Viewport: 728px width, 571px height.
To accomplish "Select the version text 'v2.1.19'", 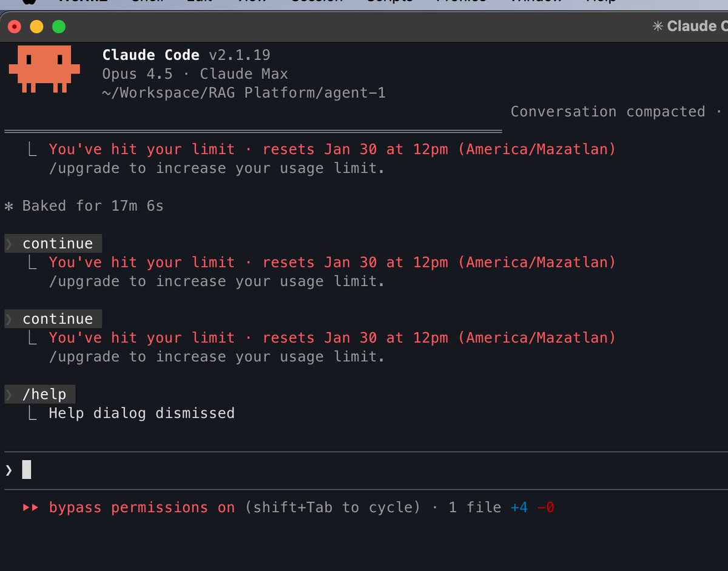I will tap(240, 55).
